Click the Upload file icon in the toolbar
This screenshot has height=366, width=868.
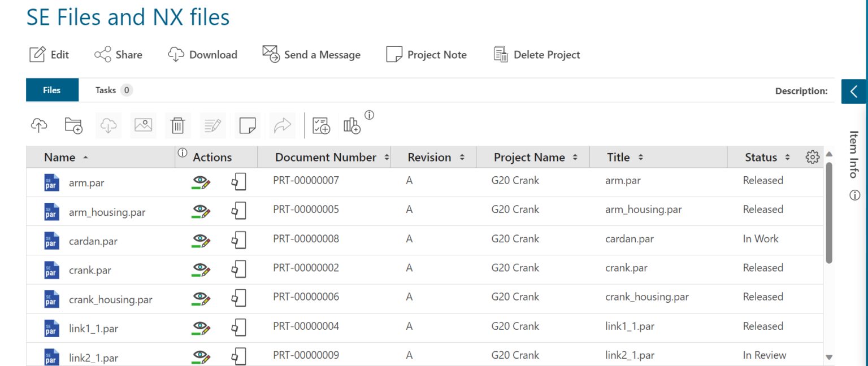pyautogui.click(x=38, y=125)
